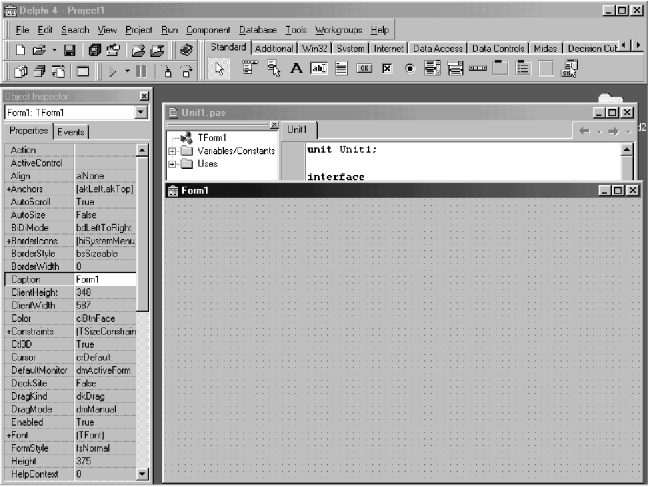Click the View Unit toolbar icon
Screen dimensions: 648x487
(x=20, y=72)
